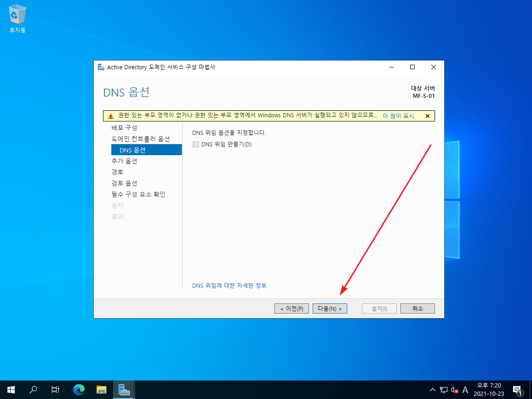Go to the '배포 구성' step
This screenshot has height=399, width=532.
[124, 128]
